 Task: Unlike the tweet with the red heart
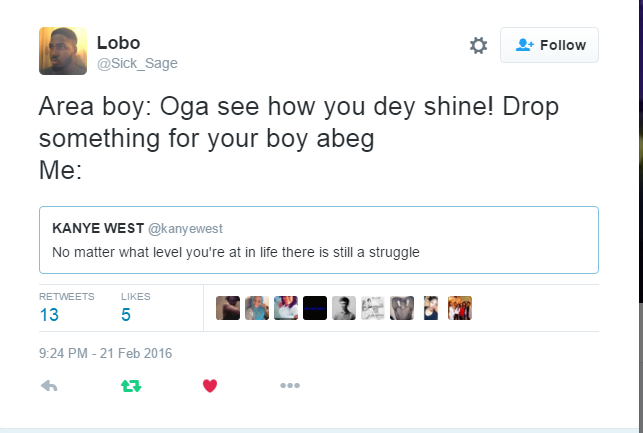coord(210,385)
